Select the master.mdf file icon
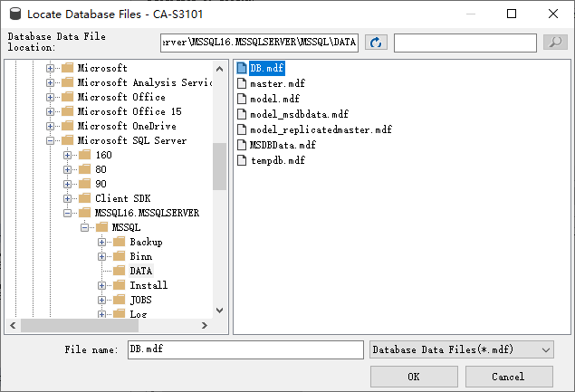This screenshot has height=392, width=575. tap(242, 83)
